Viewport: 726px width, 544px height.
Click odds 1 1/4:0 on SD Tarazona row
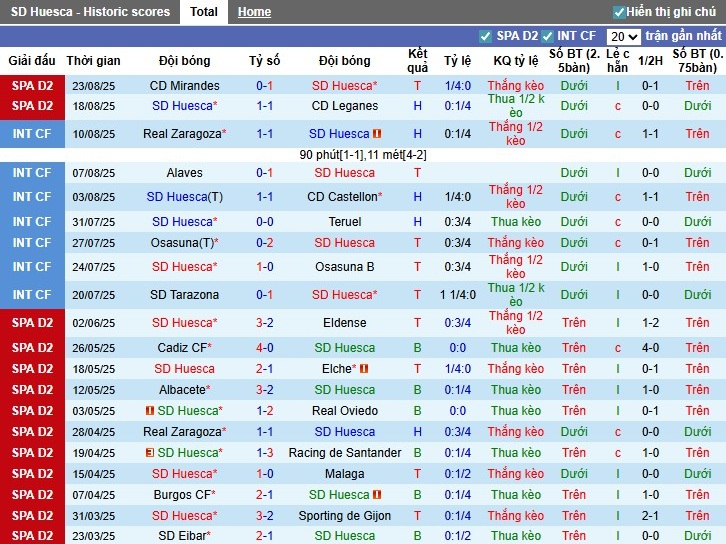457,294
